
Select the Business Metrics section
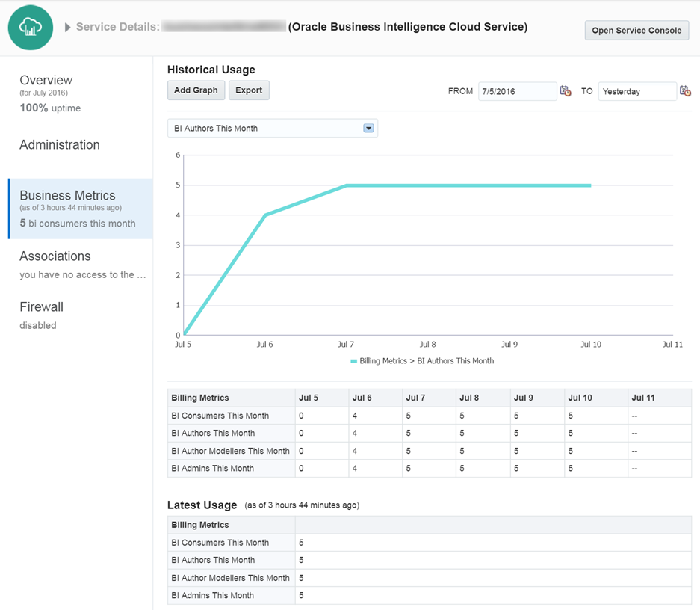(68, 196)
